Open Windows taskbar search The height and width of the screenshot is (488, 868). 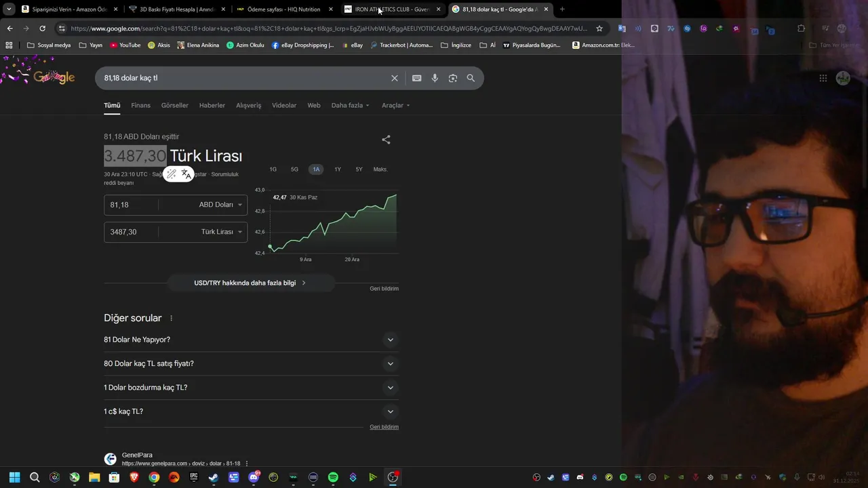point(35,477)
